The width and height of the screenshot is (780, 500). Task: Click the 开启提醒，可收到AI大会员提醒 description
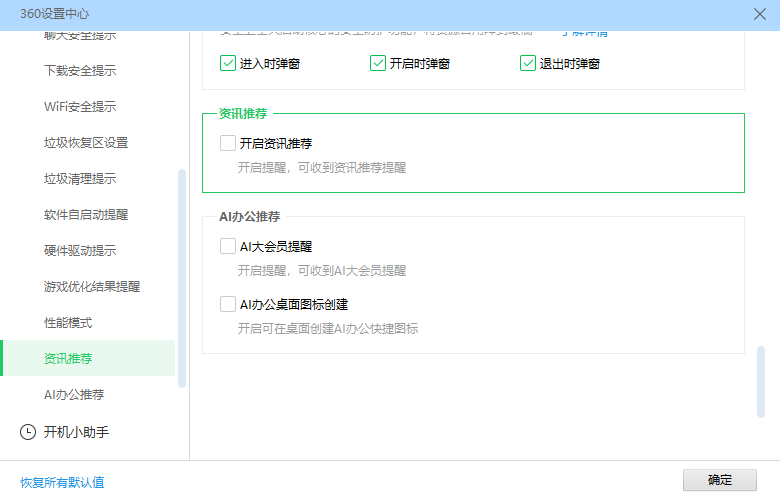[322, 271]
